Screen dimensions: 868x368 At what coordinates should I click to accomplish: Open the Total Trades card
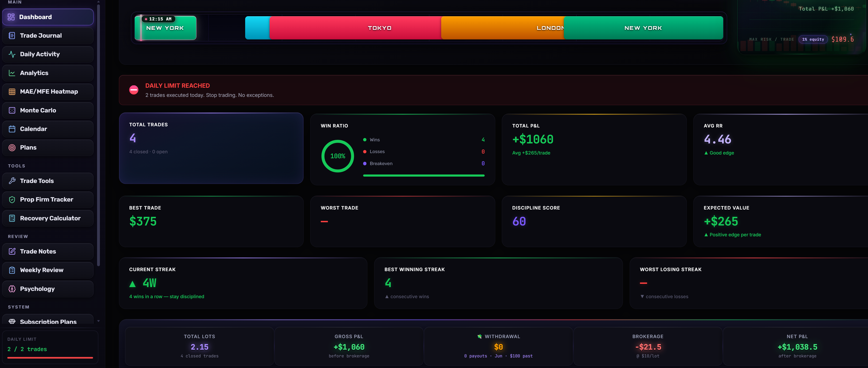tap(211, 148)
